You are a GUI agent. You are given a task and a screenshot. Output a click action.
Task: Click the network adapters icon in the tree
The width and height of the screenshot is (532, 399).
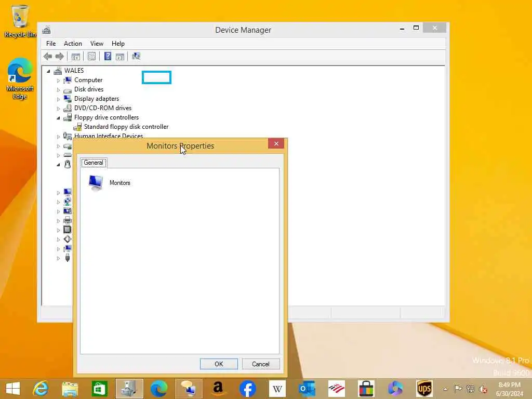68,202
